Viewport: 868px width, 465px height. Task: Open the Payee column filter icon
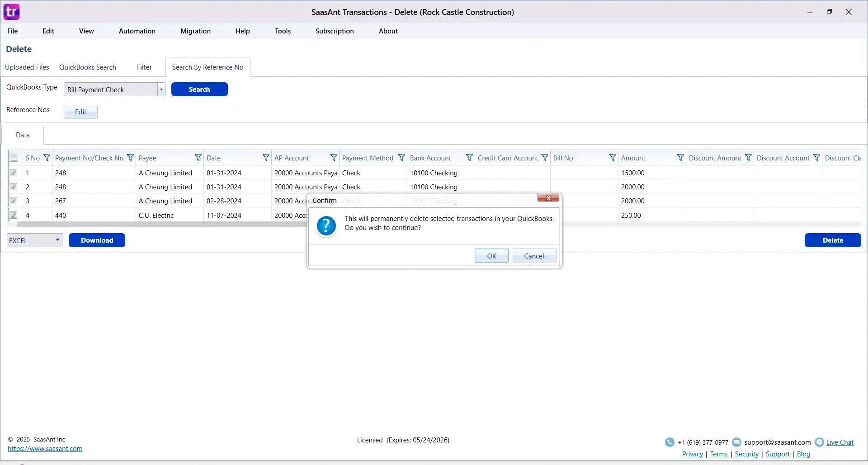coord(198,158)
